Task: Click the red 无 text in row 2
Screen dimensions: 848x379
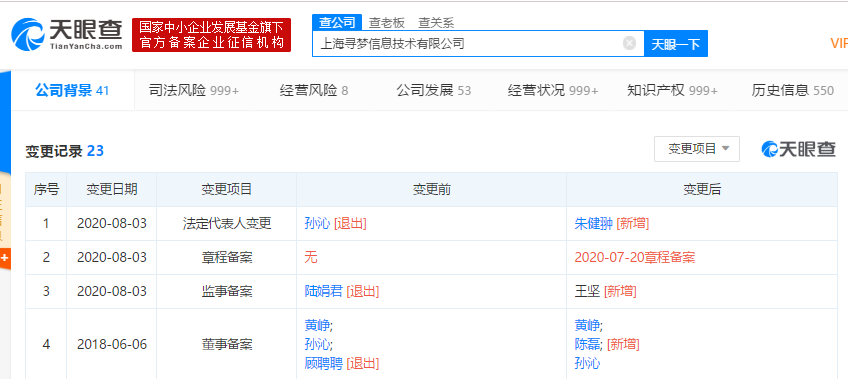Action: tap(311, 257)
